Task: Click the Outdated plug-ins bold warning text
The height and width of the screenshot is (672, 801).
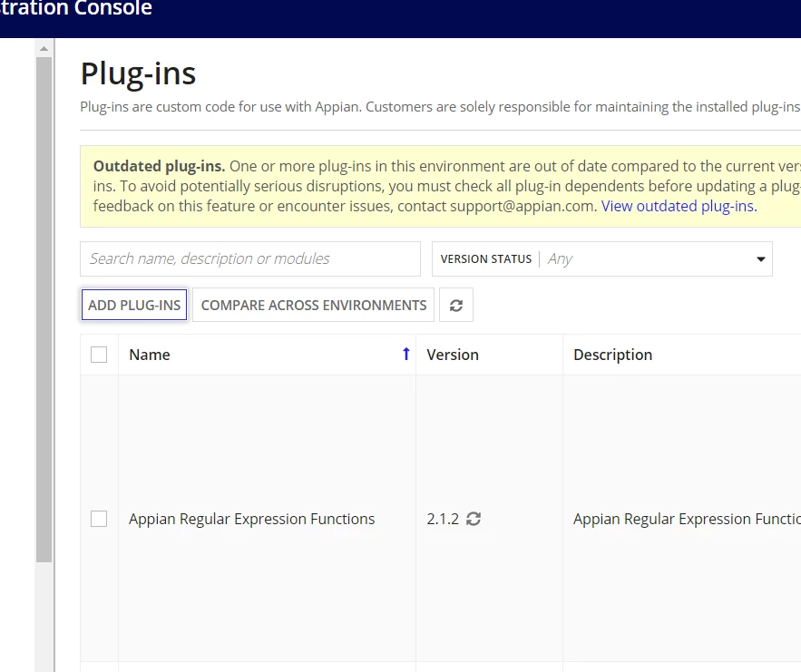Action: point(159,166)
